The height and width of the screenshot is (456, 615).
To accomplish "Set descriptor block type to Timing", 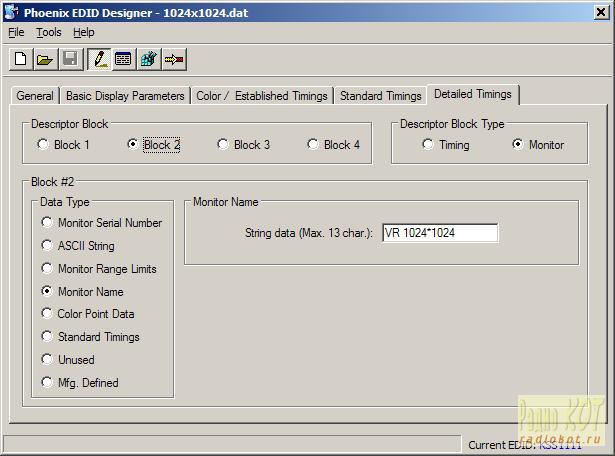I will point(428,145).
